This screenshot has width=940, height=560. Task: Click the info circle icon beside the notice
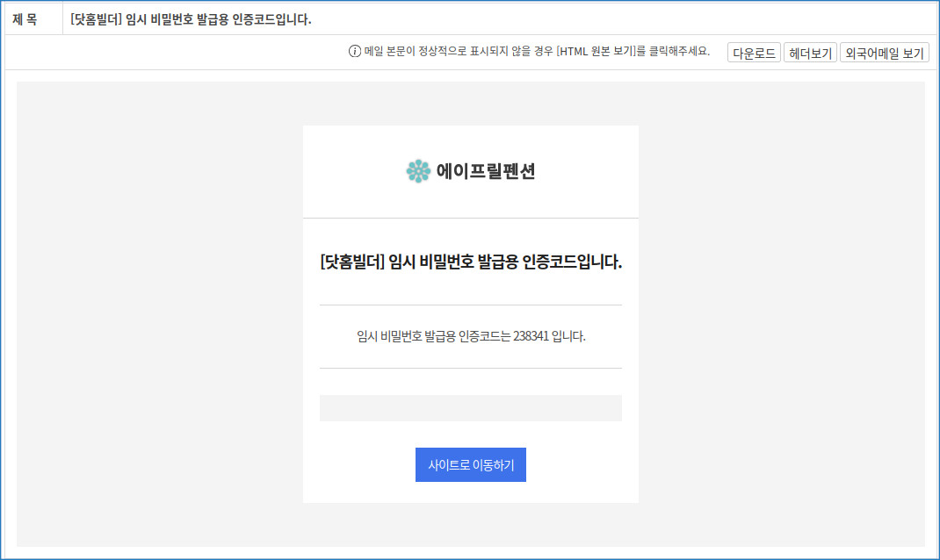(x=355, y=52)
